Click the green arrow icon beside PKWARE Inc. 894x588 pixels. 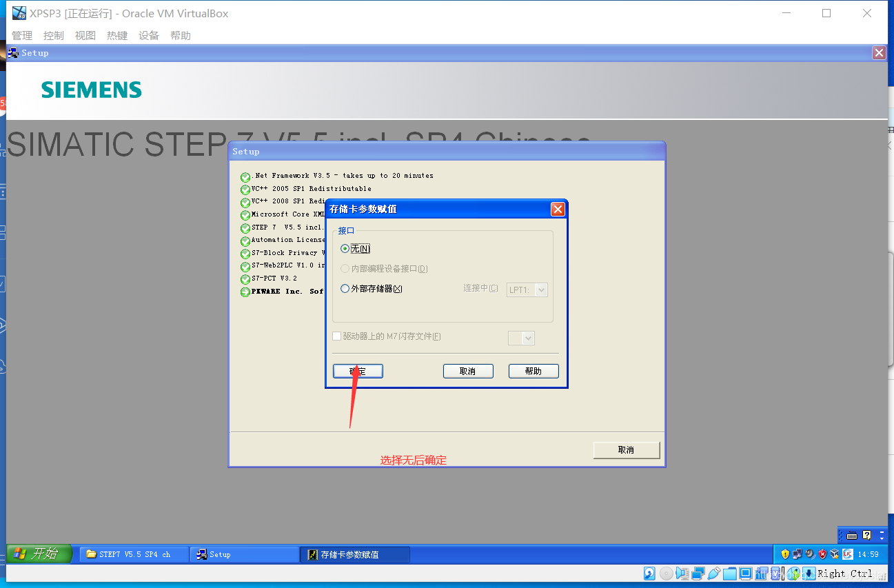point(245,292)
